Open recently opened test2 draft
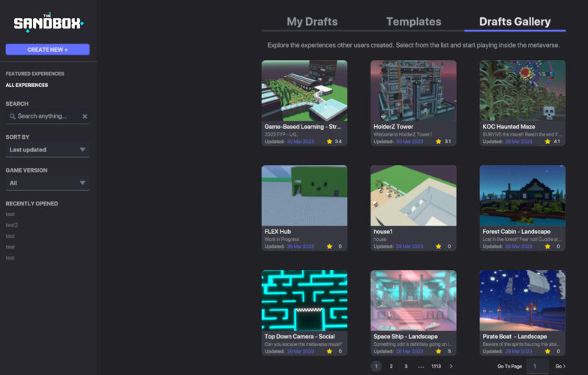 click(x=12, y=225)
